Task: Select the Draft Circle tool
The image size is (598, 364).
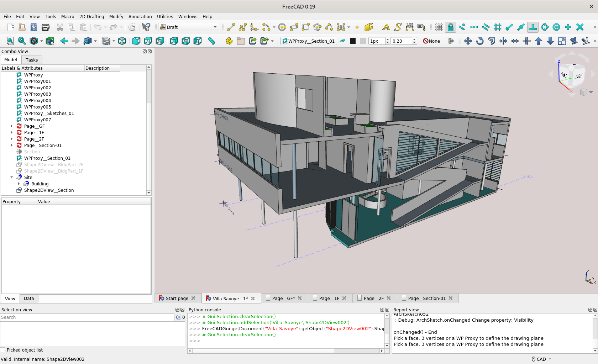Action: [x=282, y=27]
